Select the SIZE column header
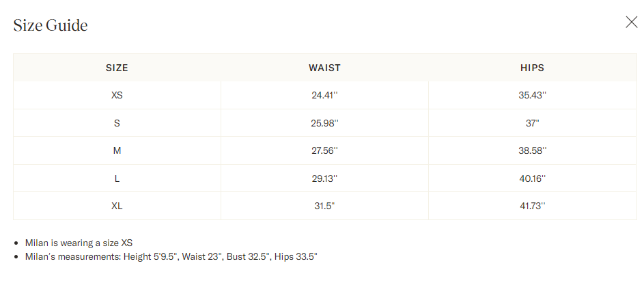644x296 pixels. pyautogui.click(x=117, y=68)
